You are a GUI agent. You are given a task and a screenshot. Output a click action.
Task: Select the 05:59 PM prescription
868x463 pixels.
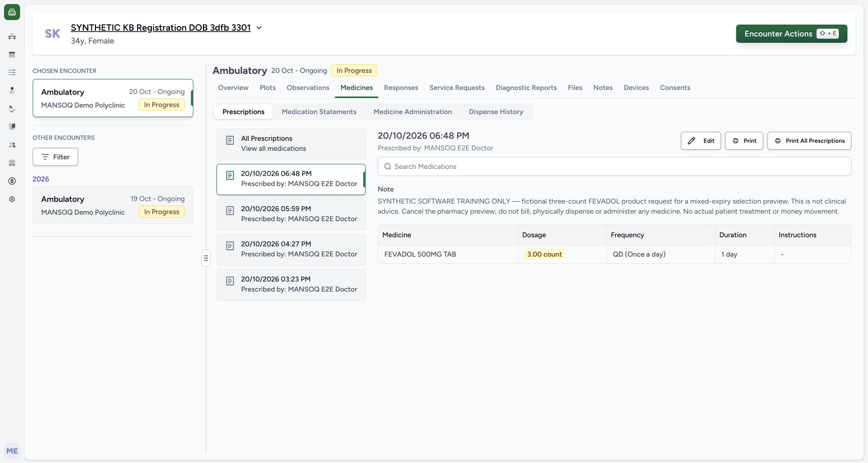pyautogui.click(x=291, y=215)
